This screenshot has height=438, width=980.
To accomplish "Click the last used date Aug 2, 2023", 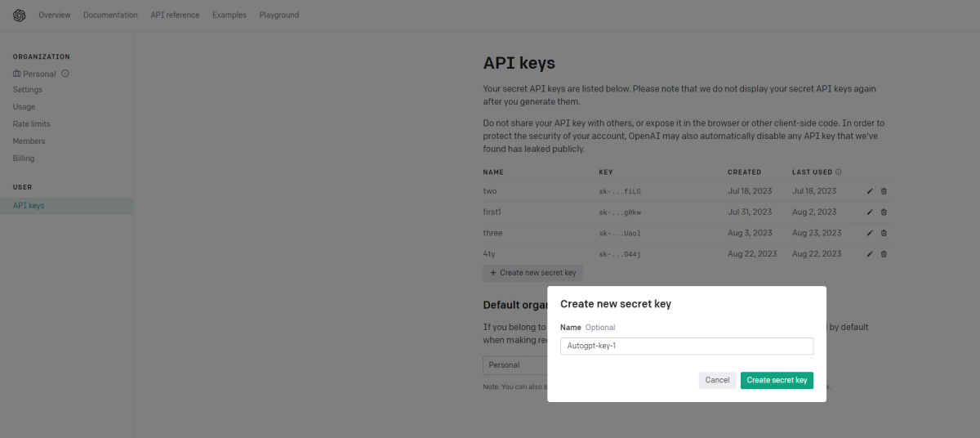I will point(814,212).
